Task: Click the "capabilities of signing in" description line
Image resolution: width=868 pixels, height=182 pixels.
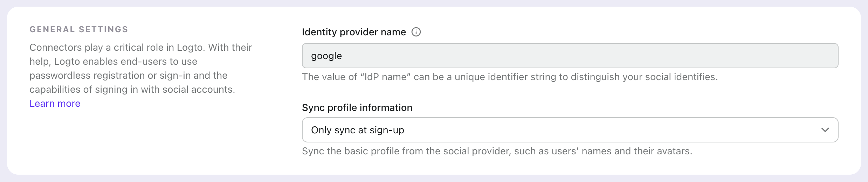Action: [132, 90]
